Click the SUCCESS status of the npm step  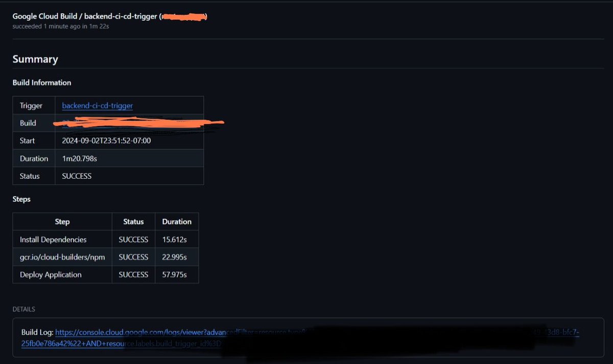click(133, 257)
